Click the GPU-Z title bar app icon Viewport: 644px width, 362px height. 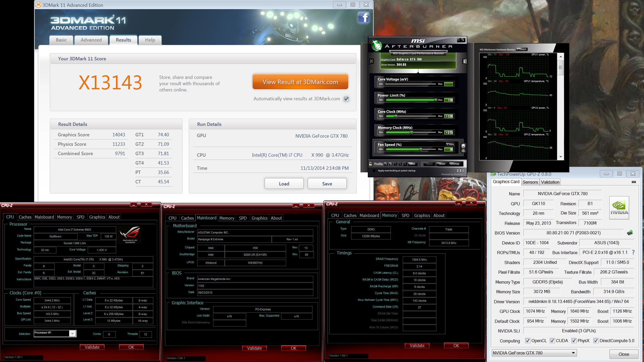pos(493,174)
